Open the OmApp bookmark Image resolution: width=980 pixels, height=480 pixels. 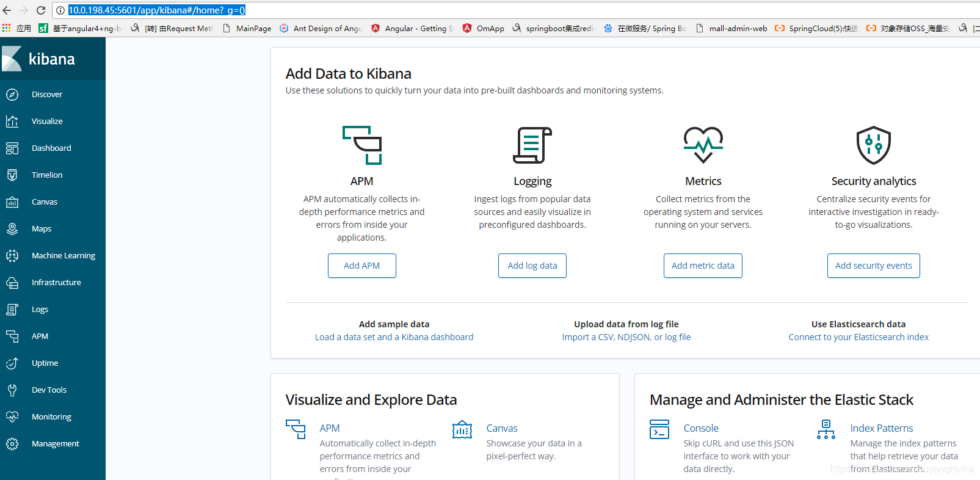tap(484, 28)
